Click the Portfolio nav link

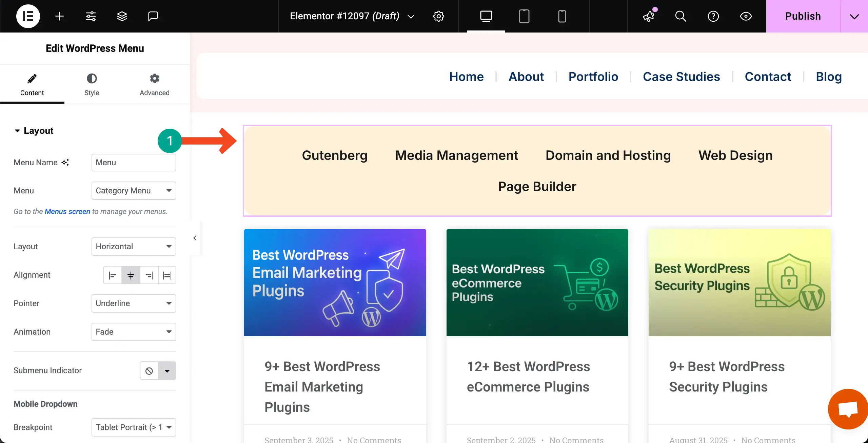coord(593,77)
